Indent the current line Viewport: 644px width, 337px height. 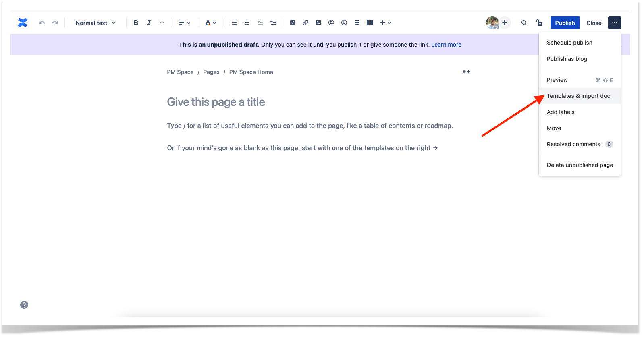click(x=273, y=23)
